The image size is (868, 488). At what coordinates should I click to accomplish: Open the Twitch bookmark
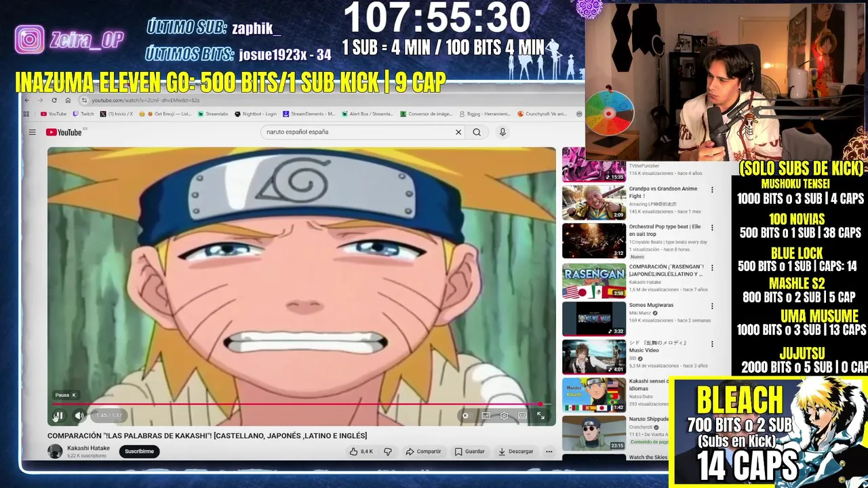[x=83, y=114]
